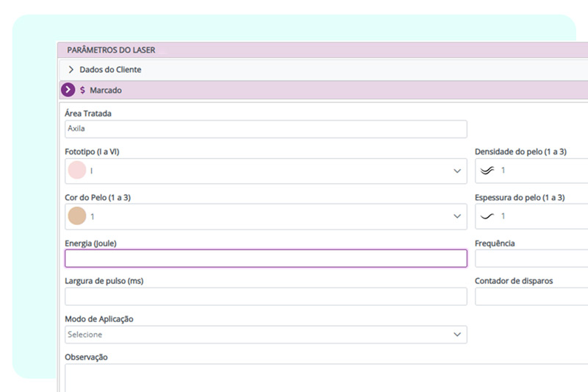This screenshot has height=392, width=588.
Task: Click the Contador de disparos input field
Action: pos(531,296)
